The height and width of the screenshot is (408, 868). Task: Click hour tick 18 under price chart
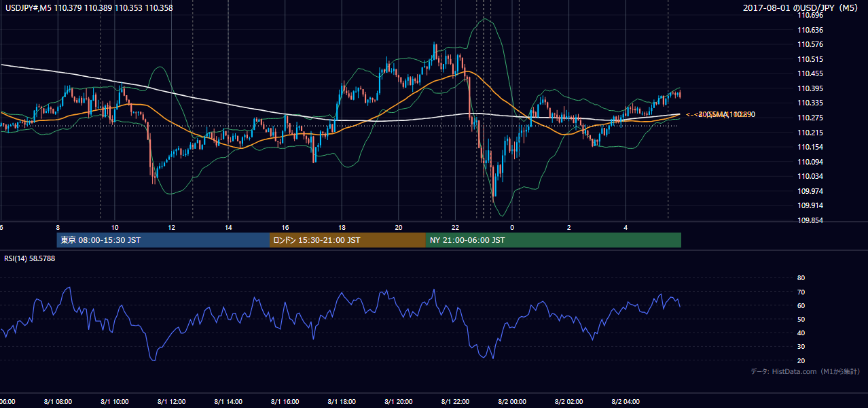pyautogui.click(x=342, y=228)
